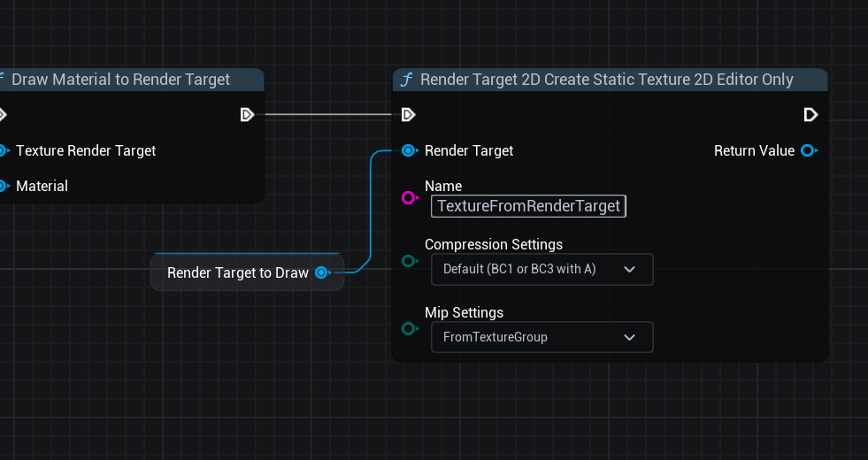Screen dimensions: 868x460
Task: Click the Draw Material node's output execution pin
Action: coord(247,115)
